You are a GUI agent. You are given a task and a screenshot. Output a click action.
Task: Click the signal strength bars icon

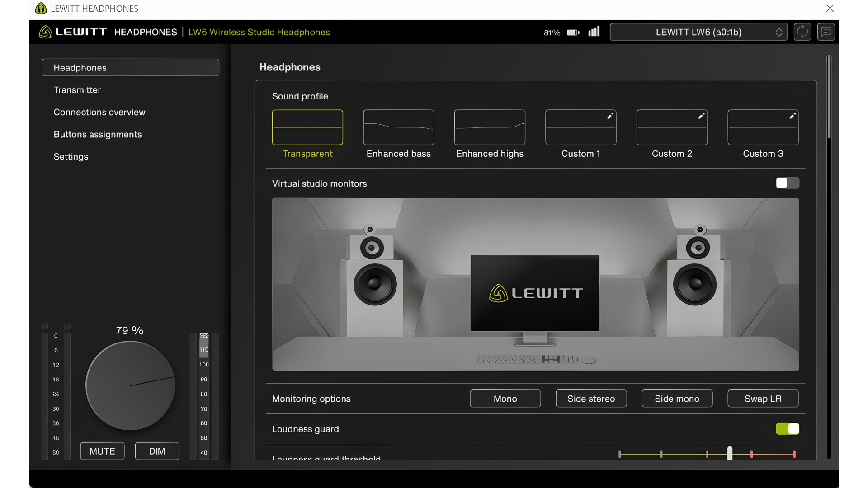point(594,32)
